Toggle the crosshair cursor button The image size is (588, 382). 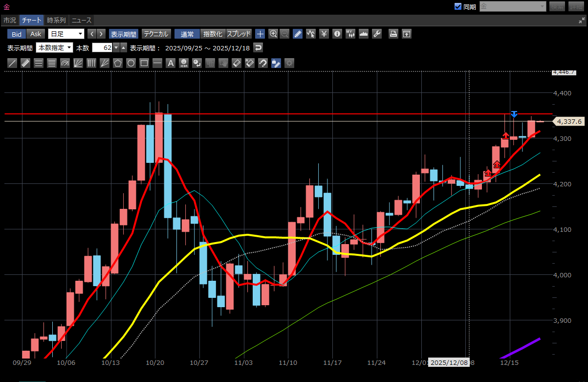pyautogui.click(x=260, y=34)
